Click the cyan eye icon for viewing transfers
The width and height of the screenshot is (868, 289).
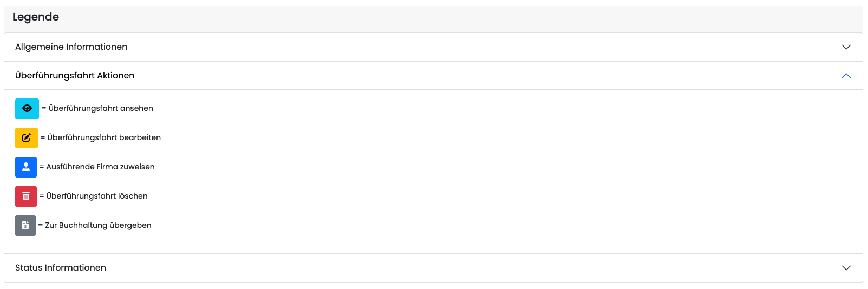(27, 109)
